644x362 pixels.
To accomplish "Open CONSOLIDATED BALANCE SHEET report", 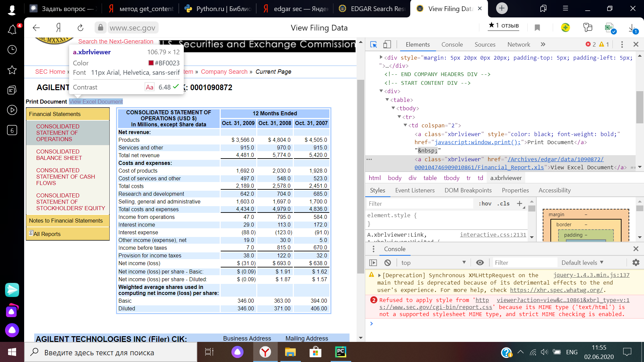I will [x=59, y=155].
